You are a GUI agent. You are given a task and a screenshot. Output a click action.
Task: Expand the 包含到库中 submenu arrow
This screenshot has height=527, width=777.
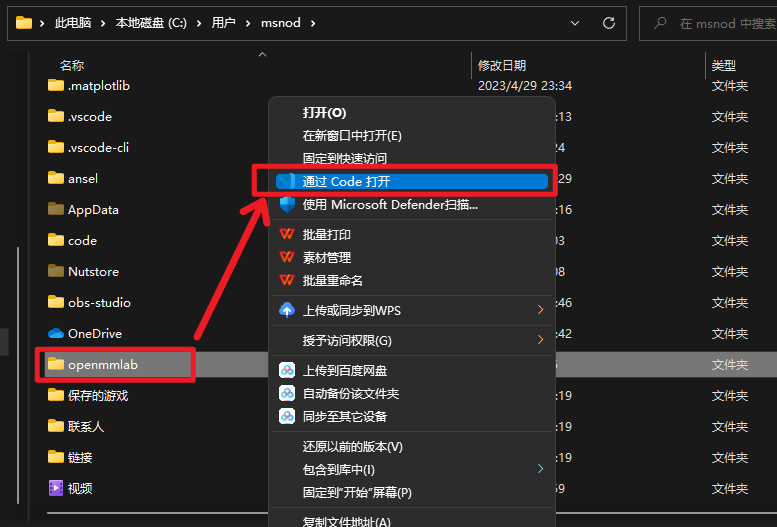tap(540, 469)
